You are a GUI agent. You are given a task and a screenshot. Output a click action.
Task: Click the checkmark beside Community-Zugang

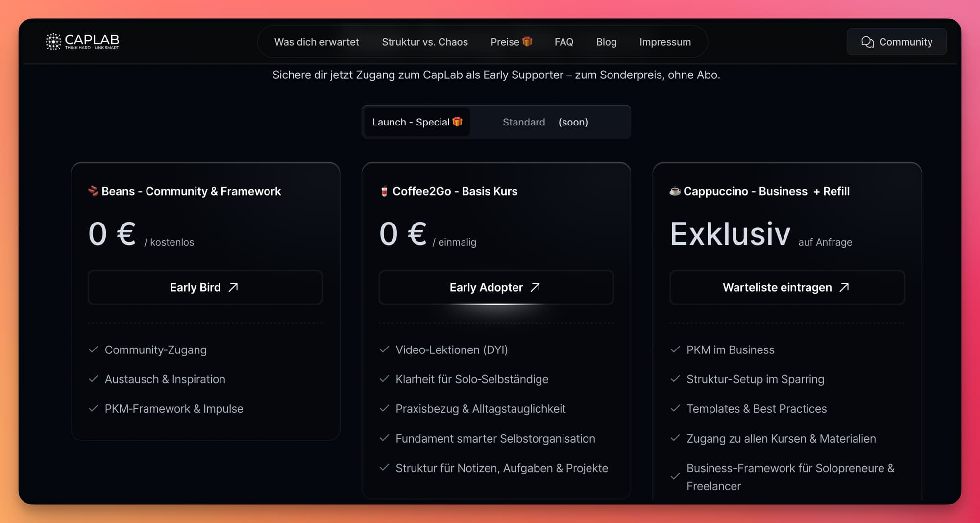click(94, 350)
